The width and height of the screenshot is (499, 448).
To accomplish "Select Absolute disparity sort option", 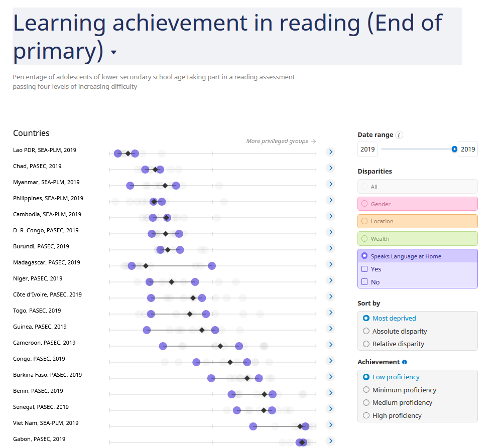I will coord(366,331).
